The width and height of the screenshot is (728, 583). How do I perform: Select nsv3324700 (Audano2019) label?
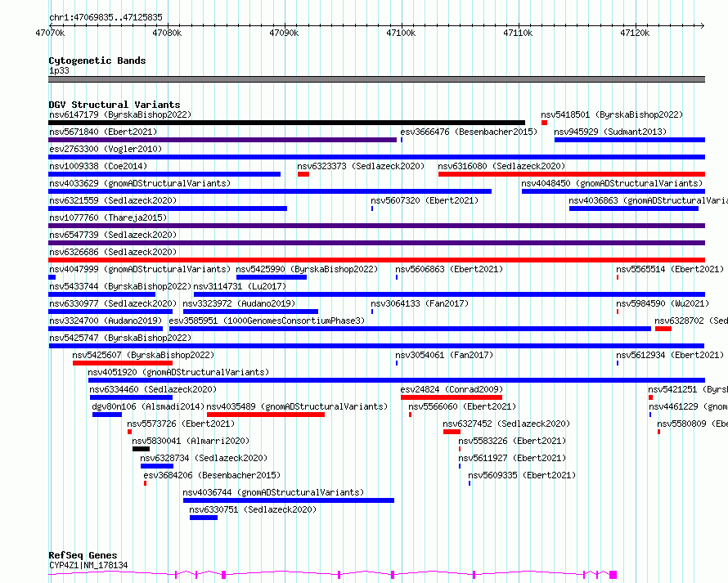click(106, 321)
